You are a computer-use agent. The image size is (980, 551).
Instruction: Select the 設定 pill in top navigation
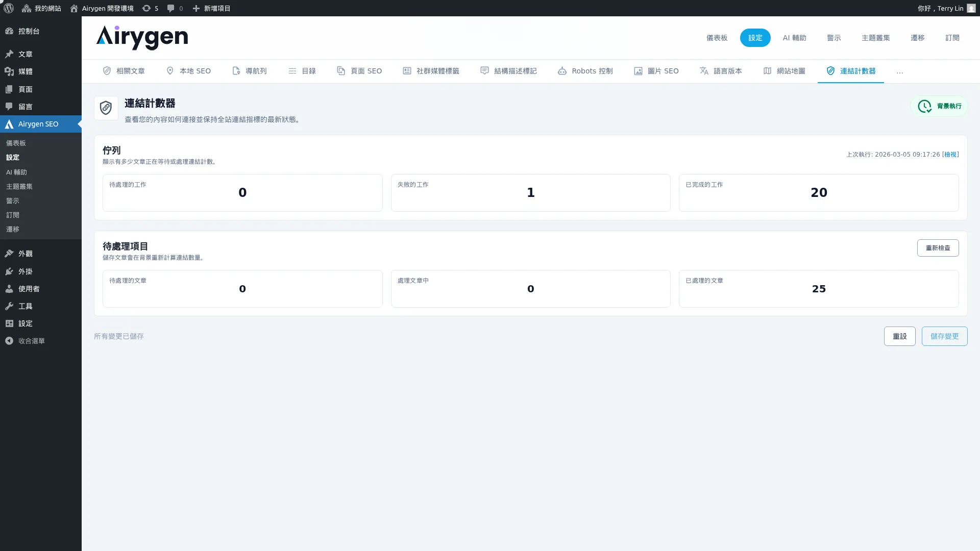click(755, 38)
